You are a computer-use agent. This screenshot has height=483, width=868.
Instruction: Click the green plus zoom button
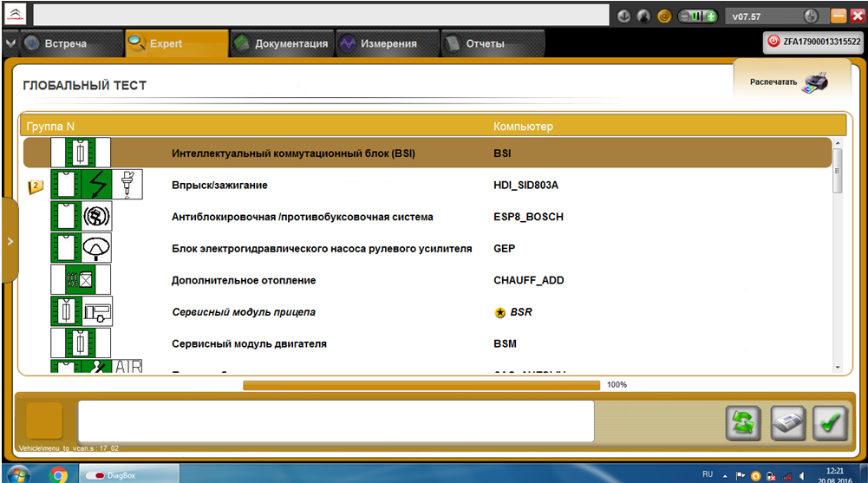tap(710, 16)
